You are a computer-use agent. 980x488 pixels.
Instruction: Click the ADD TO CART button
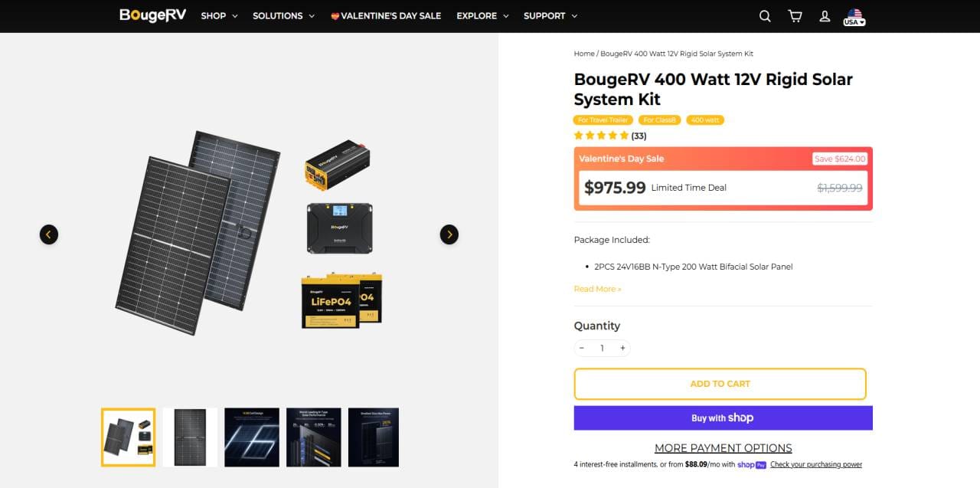pos(720,383)
